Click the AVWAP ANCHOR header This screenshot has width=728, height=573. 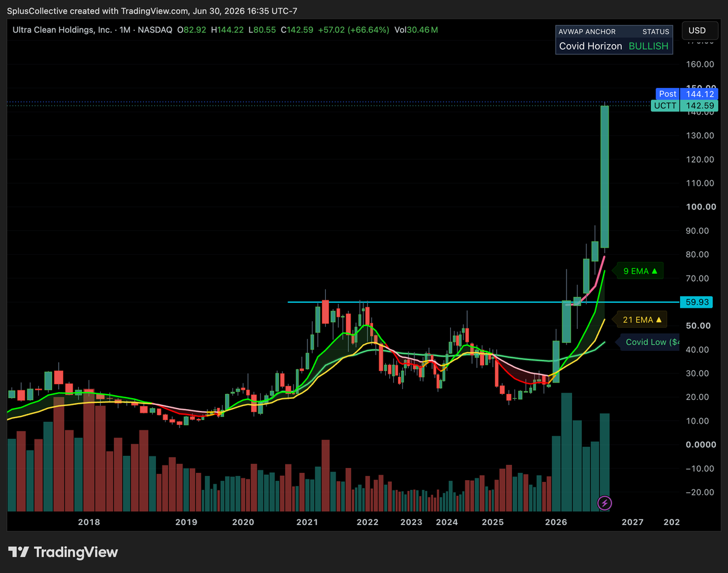(x=587, y=32)
